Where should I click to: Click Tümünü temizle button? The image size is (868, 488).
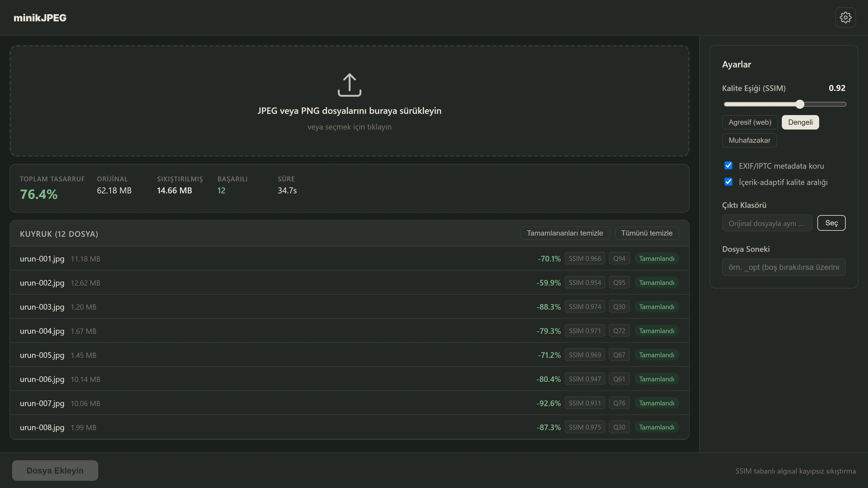[x=647, y=233]
